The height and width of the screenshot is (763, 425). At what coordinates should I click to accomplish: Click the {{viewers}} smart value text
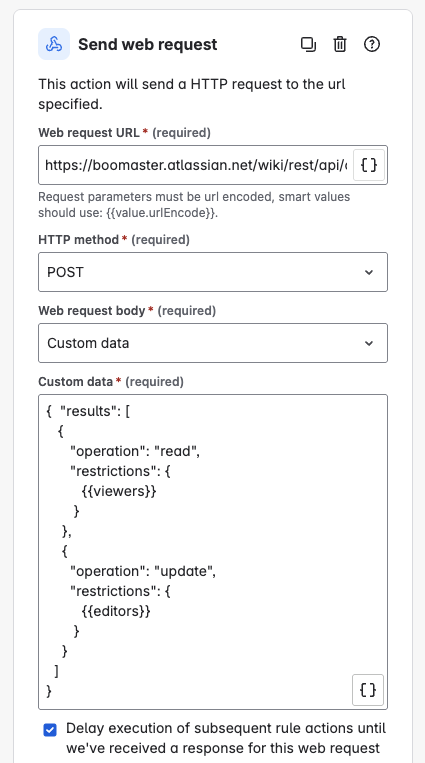click(x=118, y=491)
